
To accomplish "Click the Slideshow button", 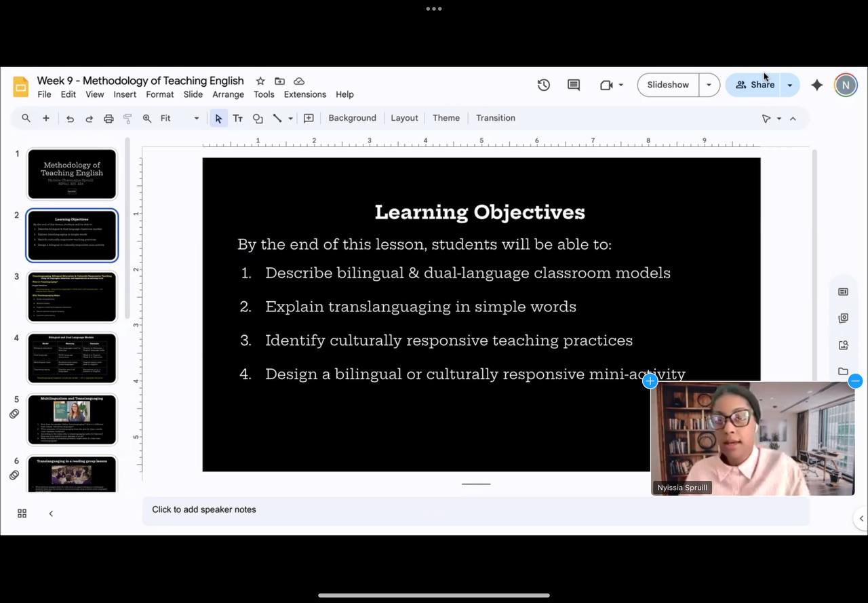I will click(667, 85).
